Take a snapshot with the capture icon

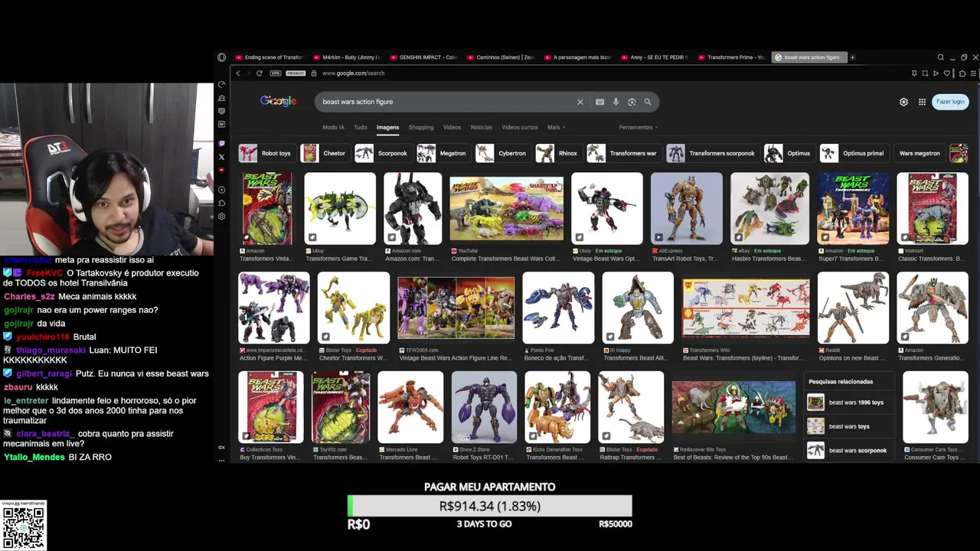coord(925,73)
